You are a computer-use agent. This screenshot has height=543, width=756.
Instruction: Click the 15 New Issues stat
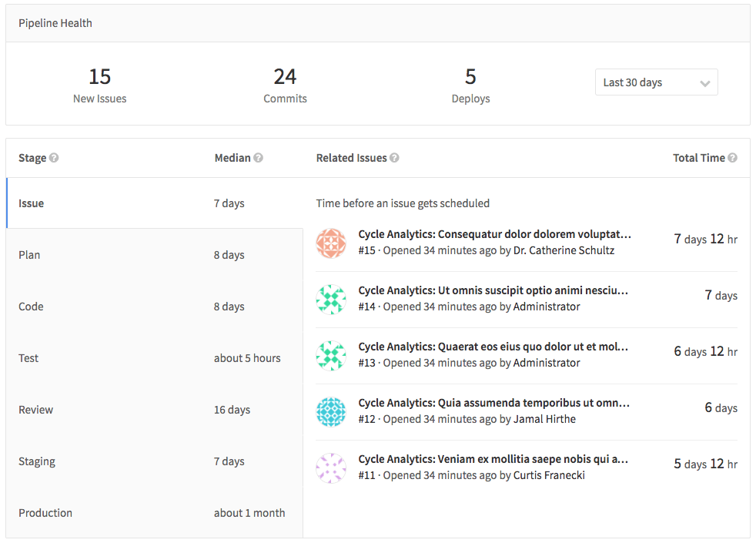point(99,83)
